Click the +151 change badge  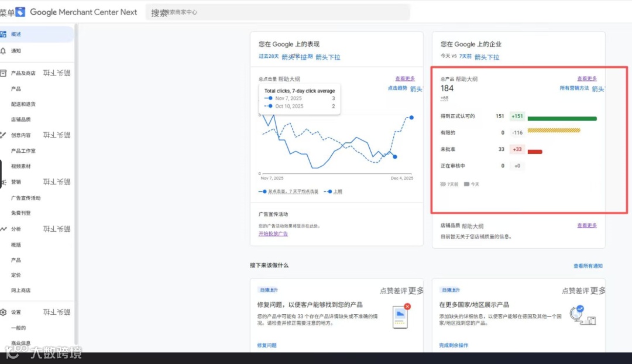coord(517,116)
